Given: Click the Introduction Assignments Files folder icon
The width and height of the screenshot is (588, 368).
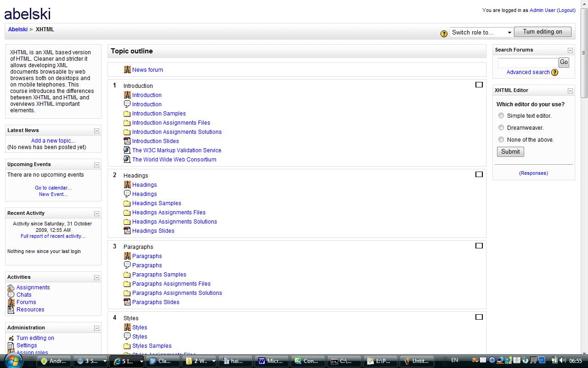Looking at the screenshot, I should point(127,123).
